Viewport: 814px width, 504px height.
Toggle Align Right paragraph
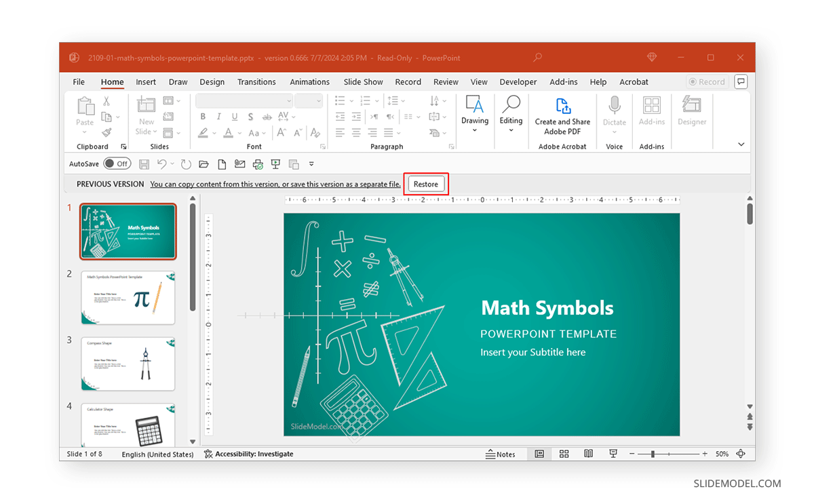tap(372, 133)
